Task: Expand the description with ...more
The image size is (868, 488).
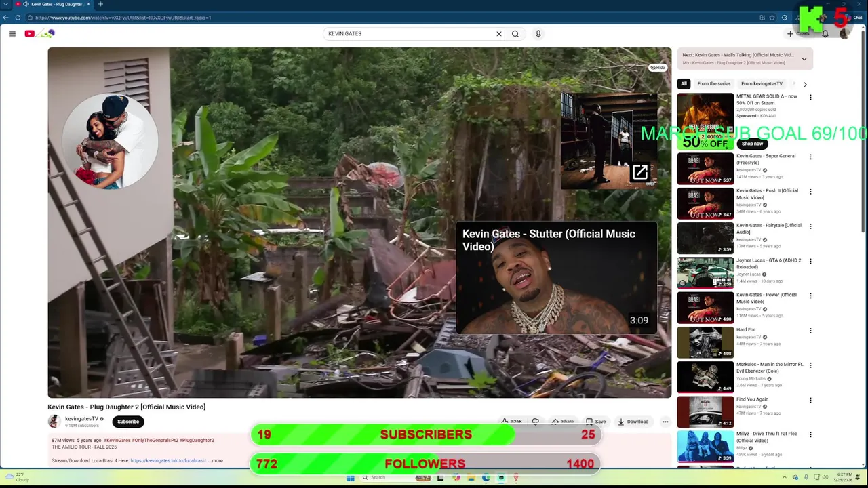Action: [x=216, y=461]
